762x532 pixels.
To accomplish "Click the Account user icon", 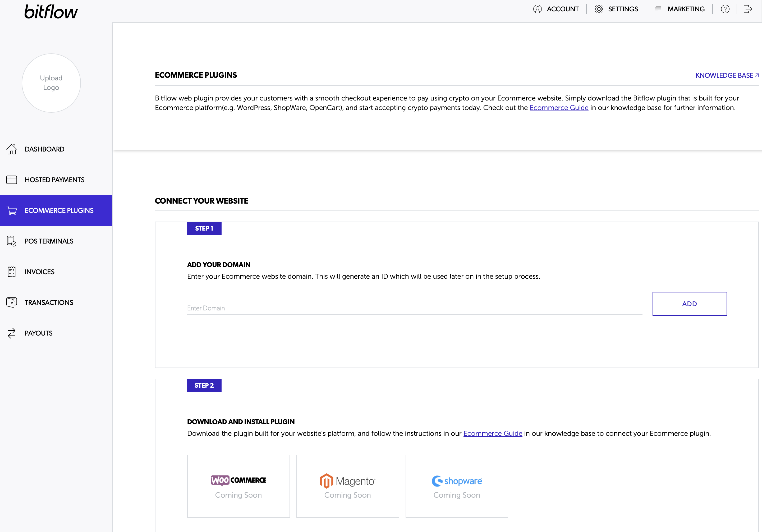I will (x=537, y=9).
